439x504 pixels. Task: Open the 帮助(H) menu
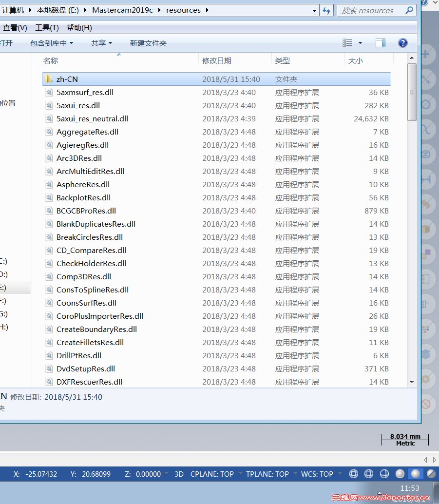[x=79, y=28]
